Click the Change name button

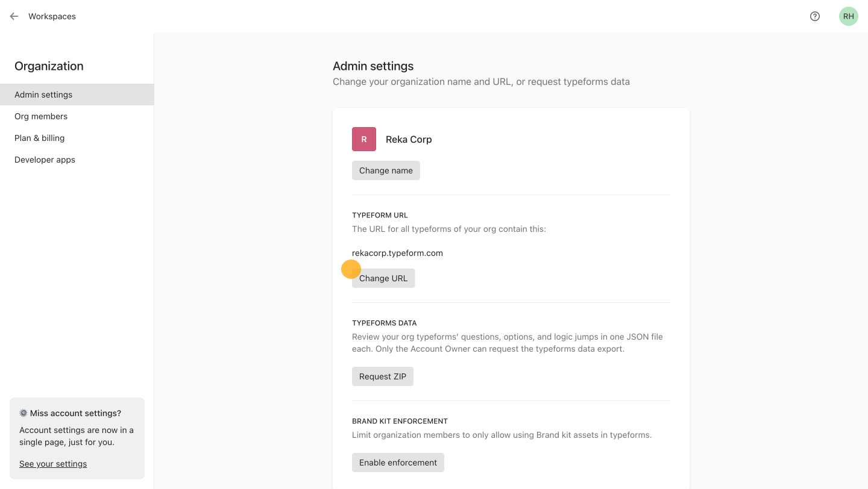click(386, 170)
